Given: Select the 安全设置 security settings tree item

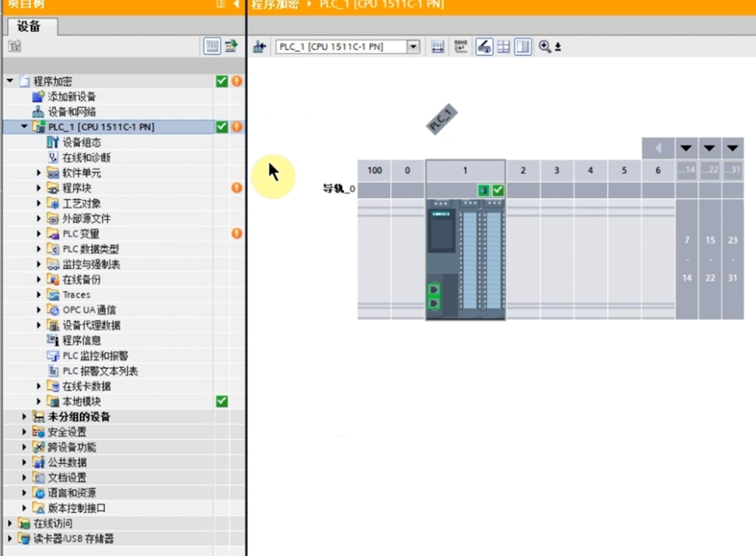Looking at the screenshot, I should (x=67, y=432).
